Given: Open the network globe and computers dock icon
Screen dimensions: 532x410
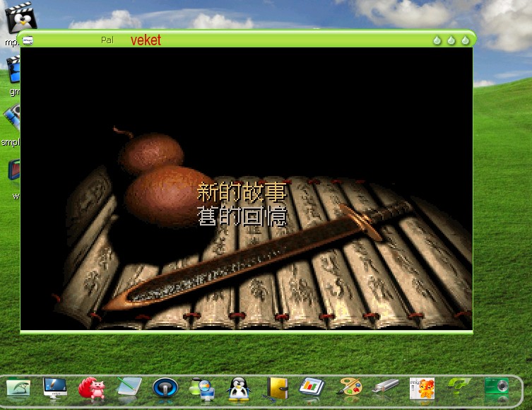Looking at the screenshot, I should tap(202, 389).
